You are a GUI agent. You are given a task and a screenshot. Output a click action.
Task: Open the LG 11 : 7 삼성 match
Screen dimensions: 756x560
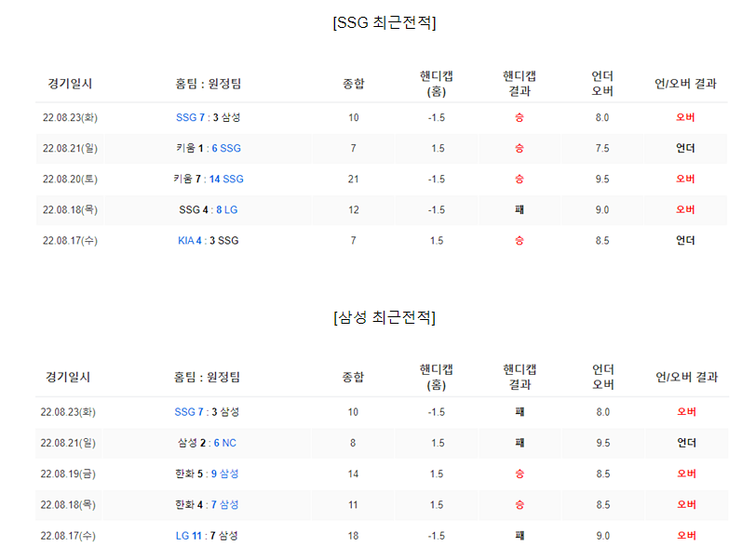(207, 536)
